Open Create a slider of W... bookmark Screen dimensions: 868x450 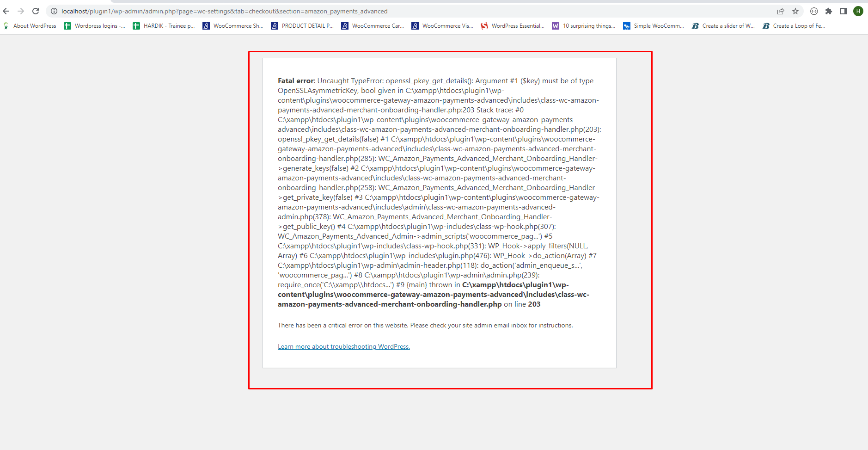point(723,26)
